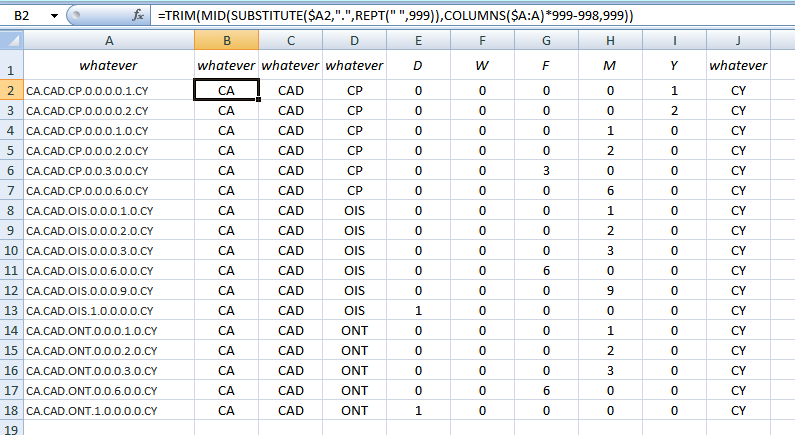795x435 pixels.
Task: Select column C header
Action: [x=291, y=41]
